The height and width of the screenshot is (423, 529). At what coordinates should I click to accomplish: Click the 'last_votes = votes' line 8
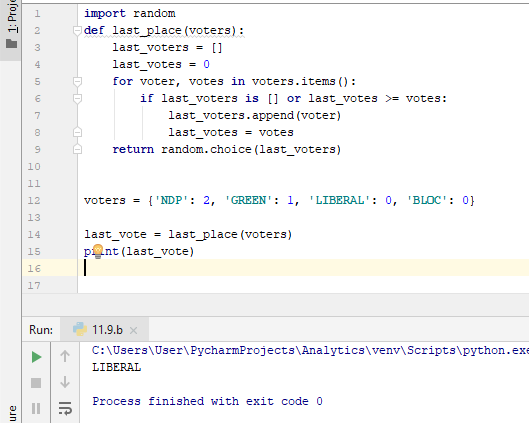[x=231, y=132]
